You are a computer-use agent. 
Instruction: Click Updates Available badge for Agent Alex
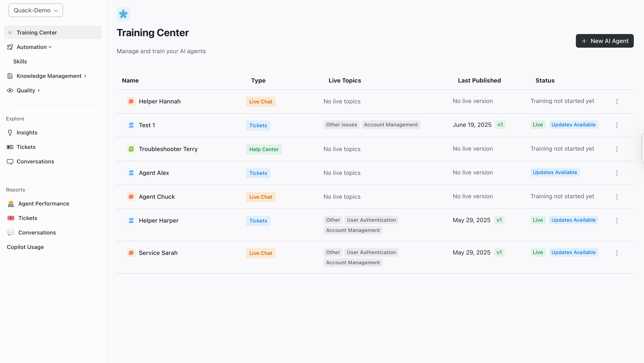[x=555, y=172]
